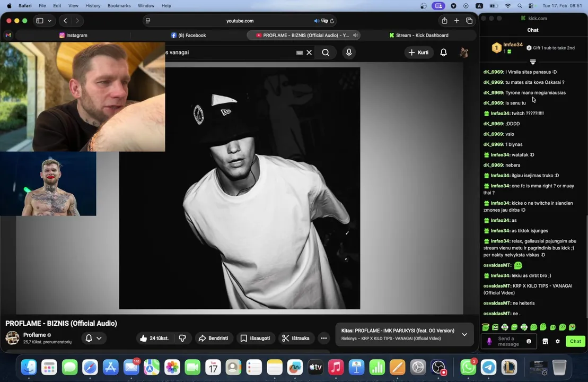
Task: Open Finder from the Dock
Action: point(29,367)
